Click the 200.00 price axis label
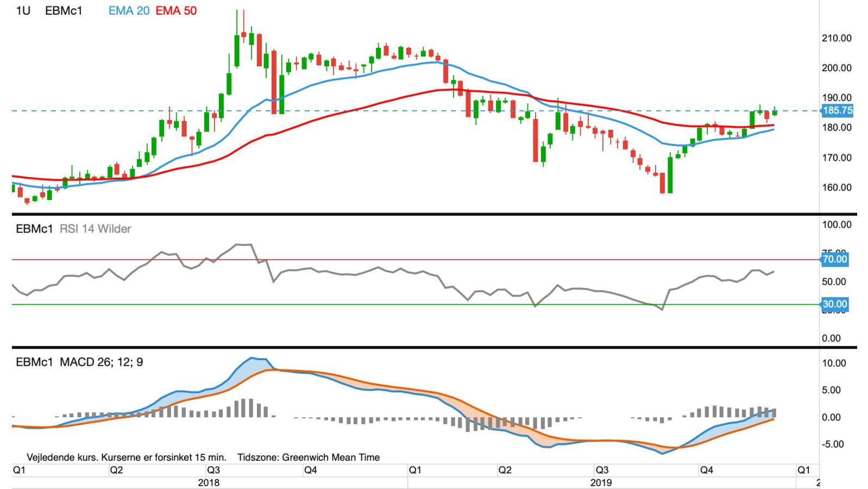 coord(836,68)
